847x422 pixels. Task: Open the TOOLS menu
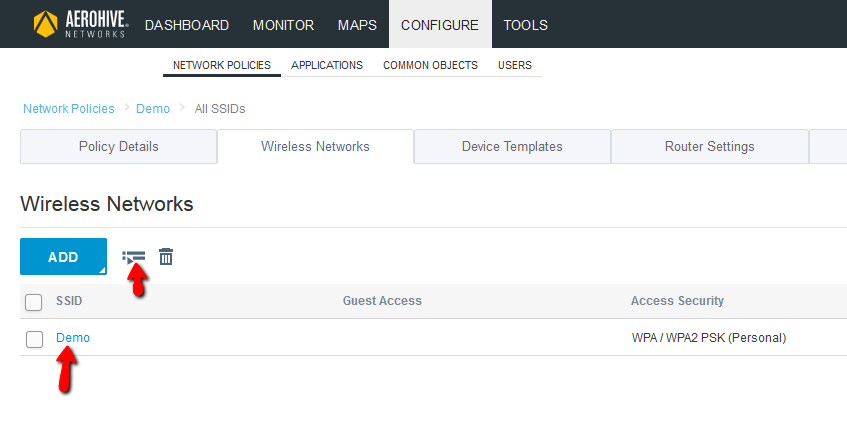[526, 25]
